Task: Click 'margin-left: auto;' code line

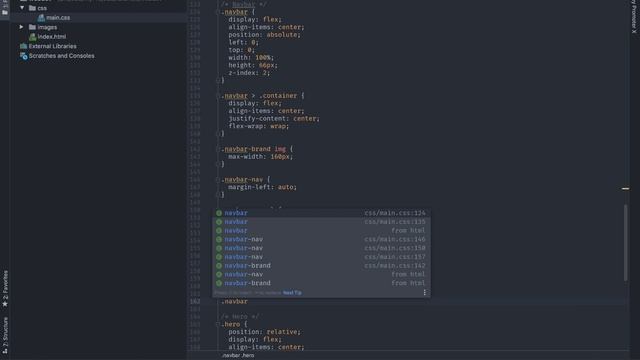Action: coord(262,187)
